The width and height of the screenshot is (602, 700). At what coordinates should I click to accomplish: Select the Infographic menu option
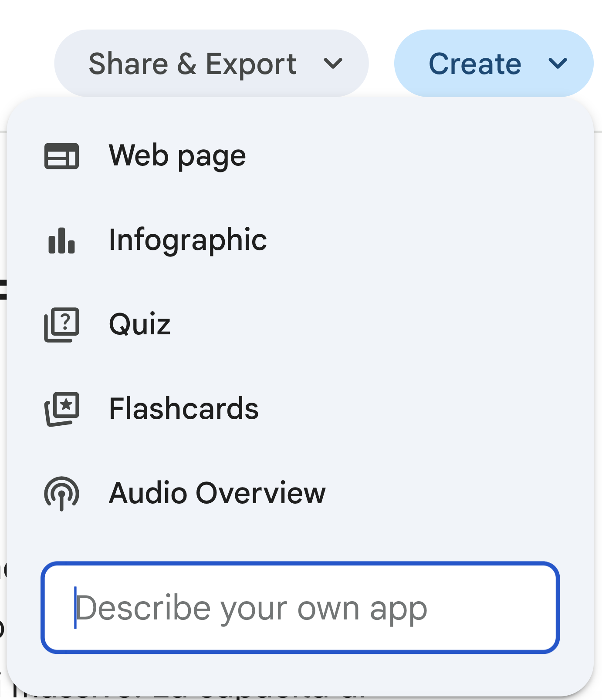pyautogui.click(x=187, y=240)
